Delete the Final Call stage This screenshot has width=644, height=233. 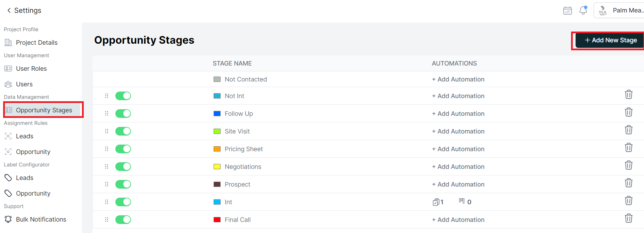628,218
